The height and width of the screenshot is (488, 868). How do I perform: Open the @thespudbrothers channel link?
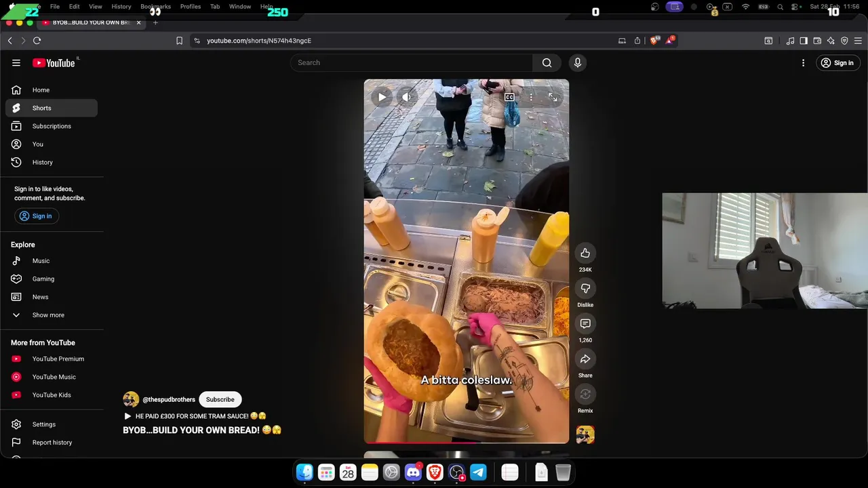[169, 399]
